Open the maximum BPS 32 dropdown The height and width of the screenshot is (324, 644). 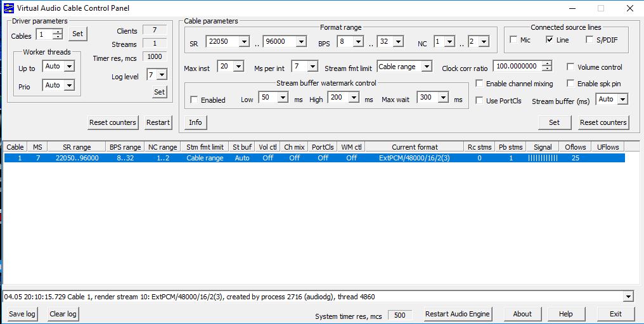tap(398, 41)
